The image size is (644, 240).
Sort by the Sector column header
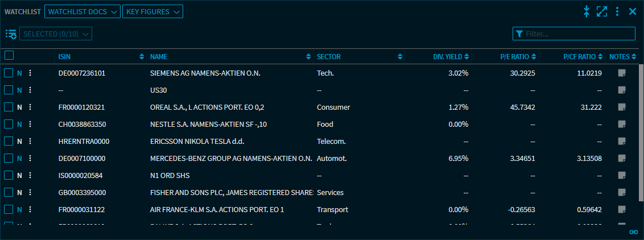(328, 57)
